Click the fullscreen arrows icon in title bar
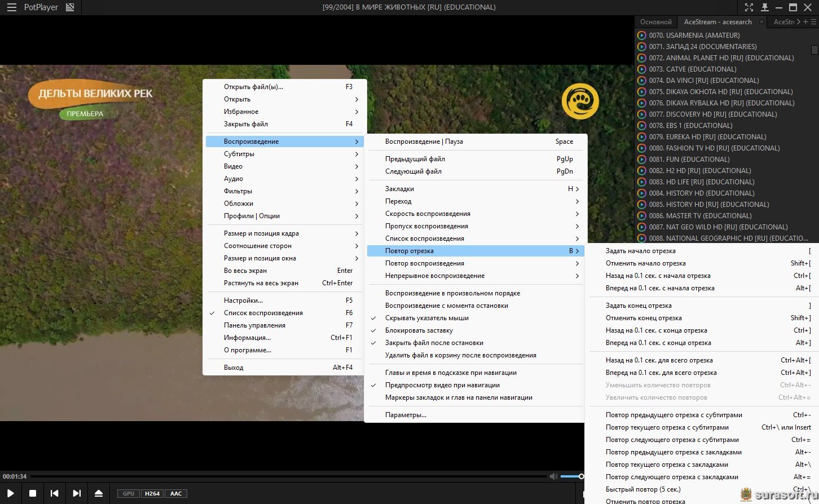 [x=748, y=7]
